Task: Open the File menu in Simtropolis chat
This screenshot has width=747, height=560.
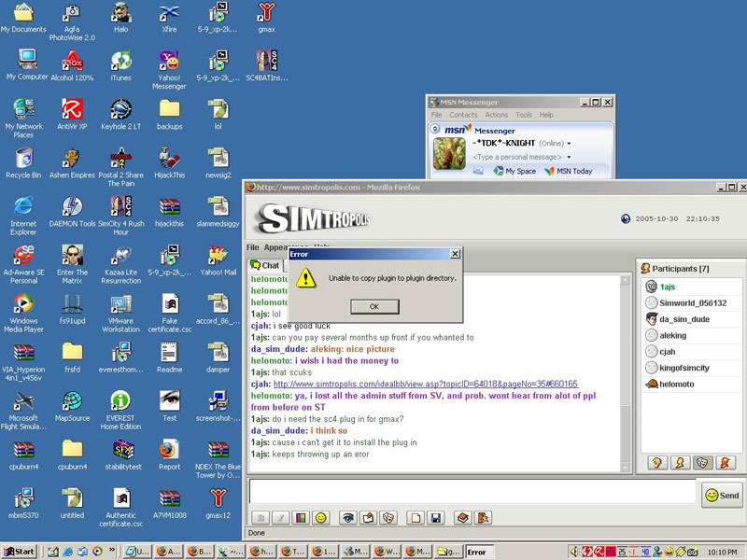Action: pyautogui.click(x=252, y=247)
